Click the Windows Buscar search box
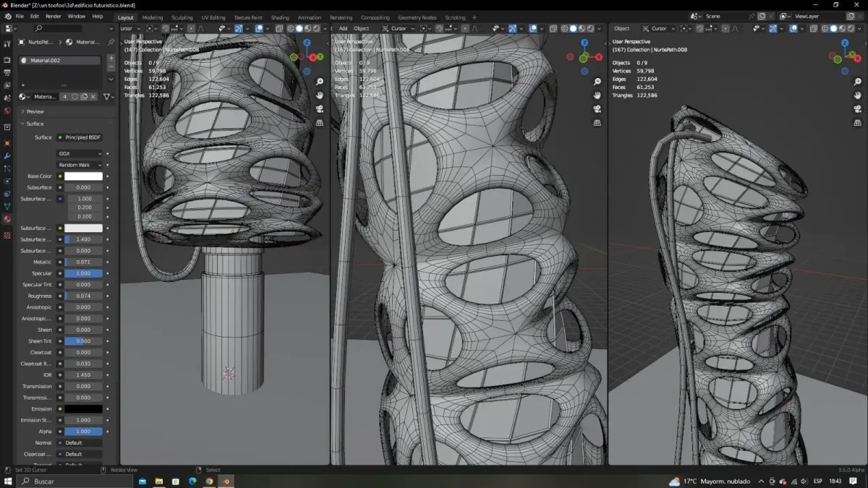 (75, 481)
